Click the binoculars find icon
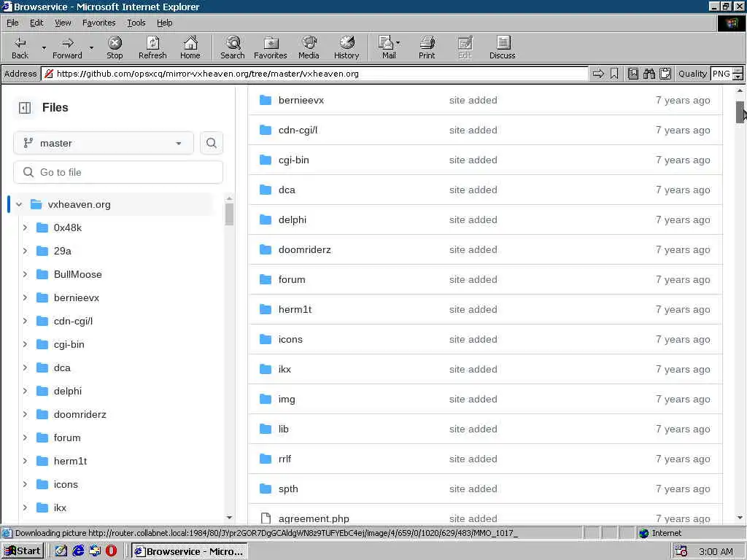Screen dimensions: 747x560 649,74
